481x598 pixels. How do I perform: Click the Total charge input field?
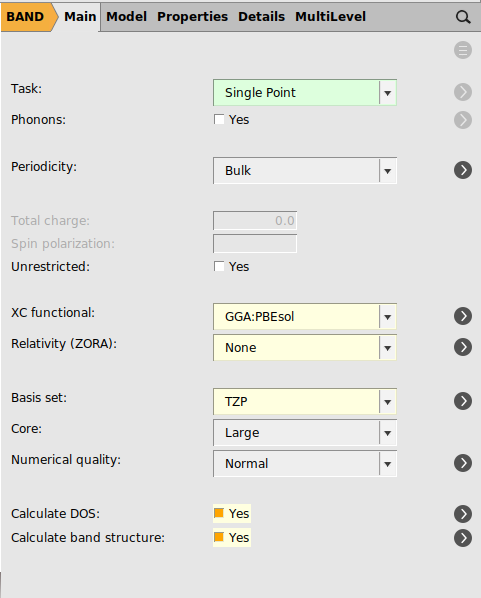[255, 220]
